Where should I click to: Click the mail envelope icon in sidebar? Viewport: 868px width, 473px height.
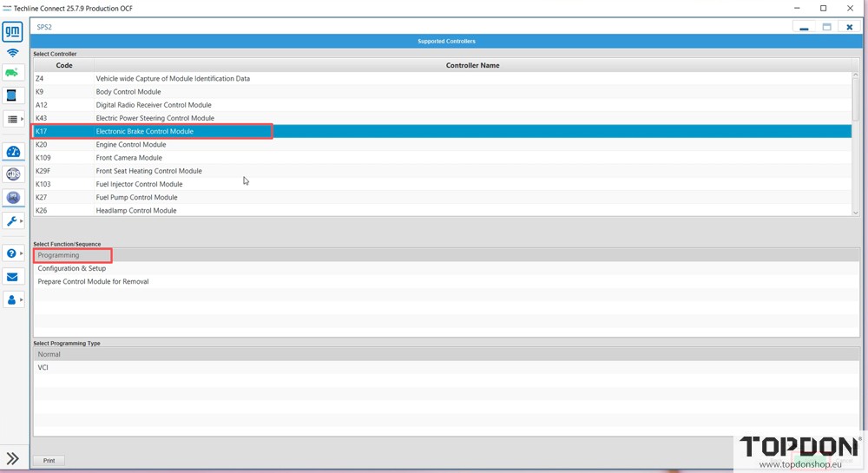tap(12, 277)
